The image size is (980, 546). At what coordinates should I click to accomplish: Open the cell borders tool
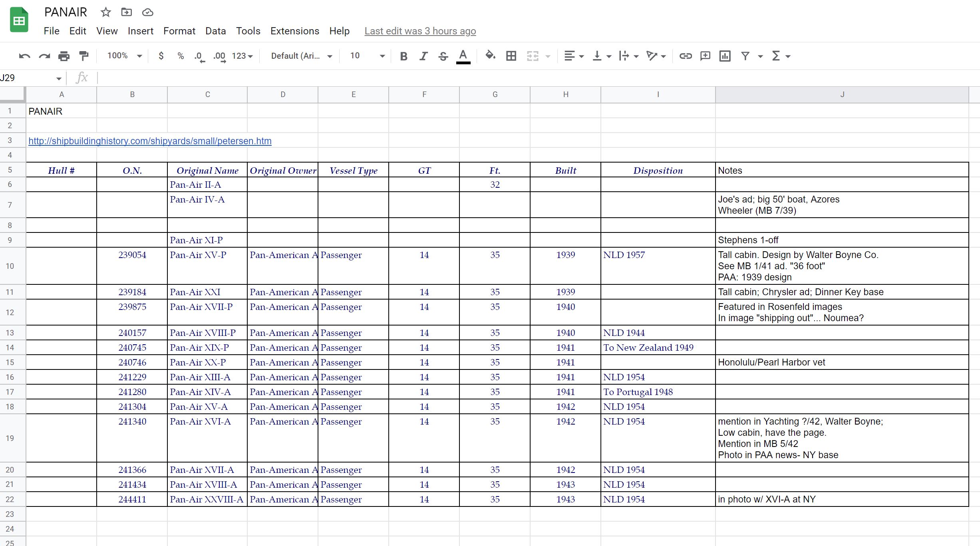[511, 56]
